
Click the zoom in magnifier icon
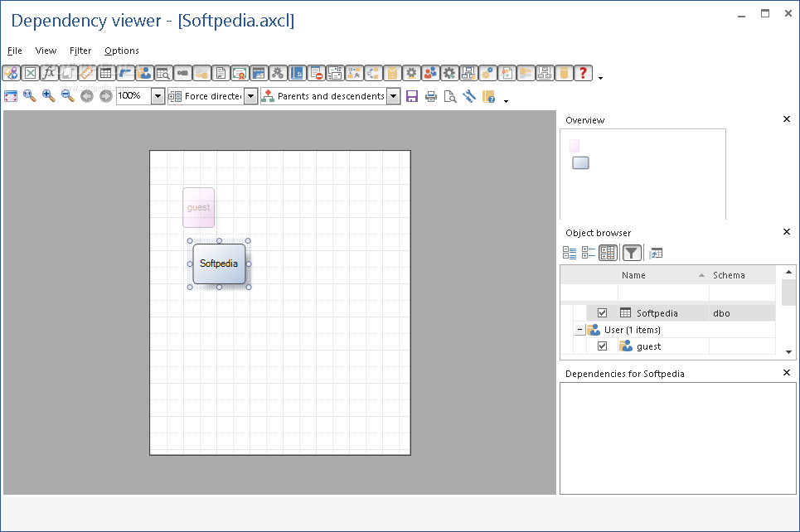pyautogui.click(x=48, y=96)
